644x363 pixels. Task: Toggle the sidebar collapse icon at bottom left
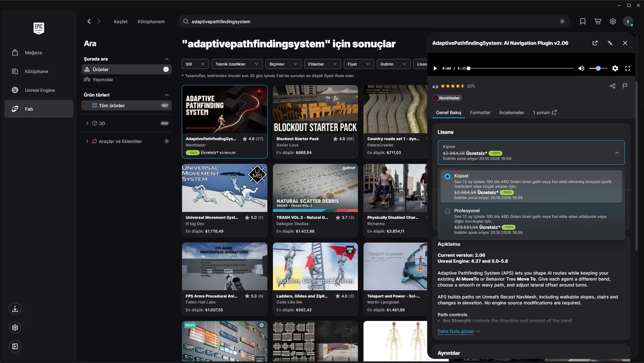point(15,346)
